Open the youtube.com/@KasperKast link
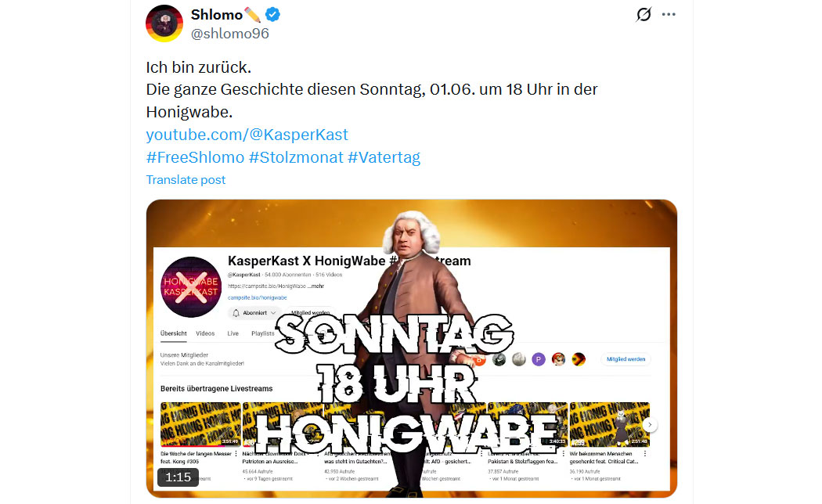Image resolution: width=822 pixels, height=504 pixels. point(247,135)
